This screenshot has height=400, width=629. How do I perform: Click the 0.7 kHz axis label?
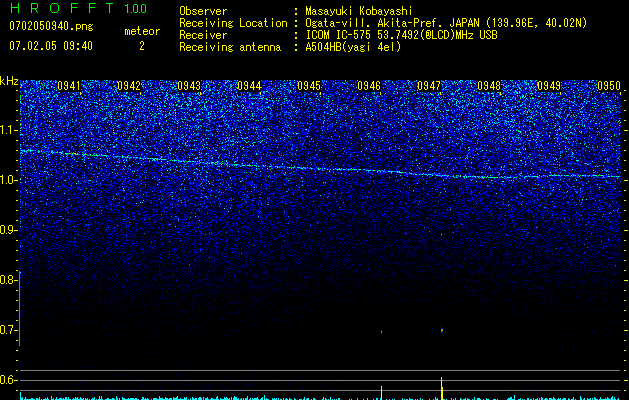pos(8,330)
